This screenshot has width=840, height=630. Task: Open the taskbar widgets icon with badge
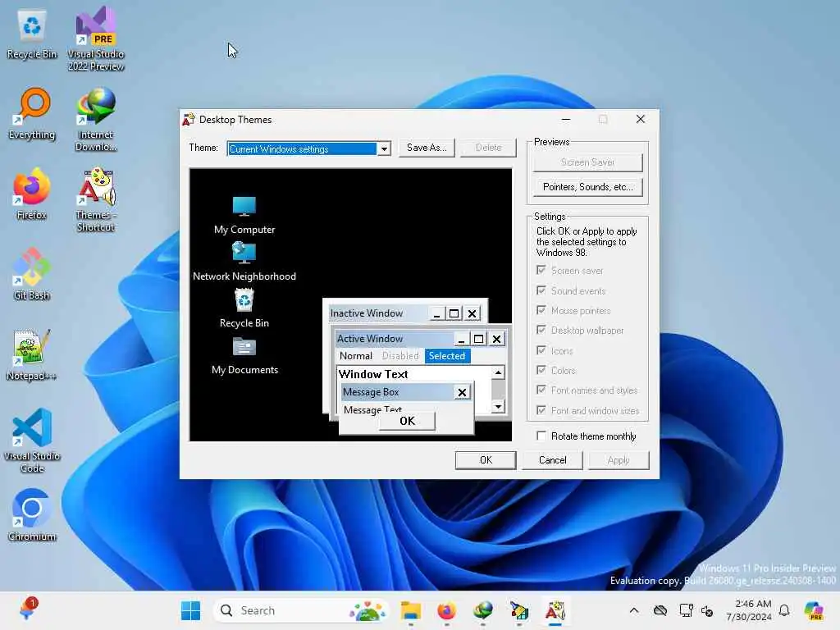click(27, 609)
